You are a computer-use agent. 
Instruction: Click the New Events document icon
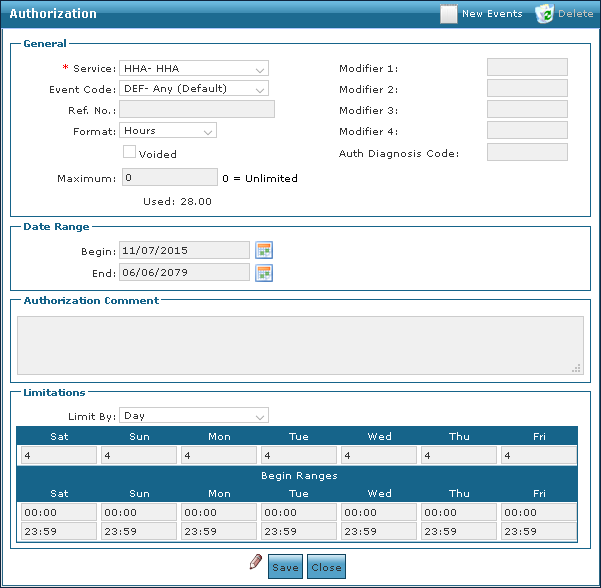click(x=449, y=14)
